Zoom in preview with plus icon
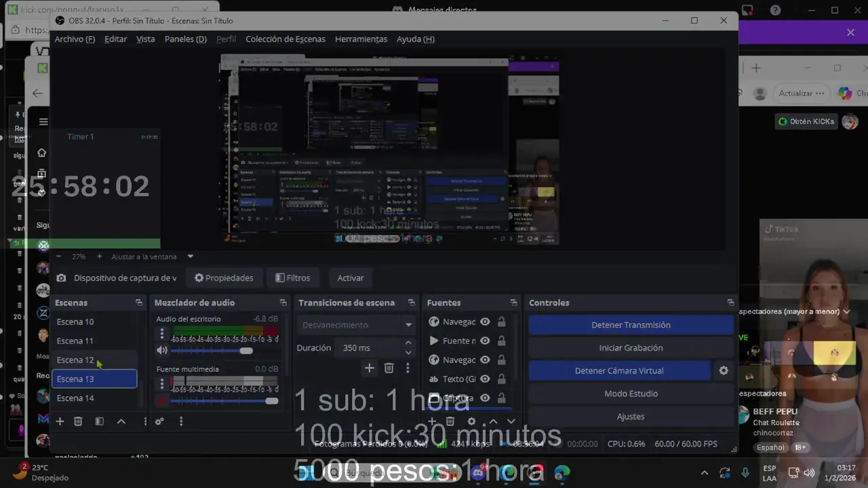Viewport: 868px width, 488px height. point(99,257)
